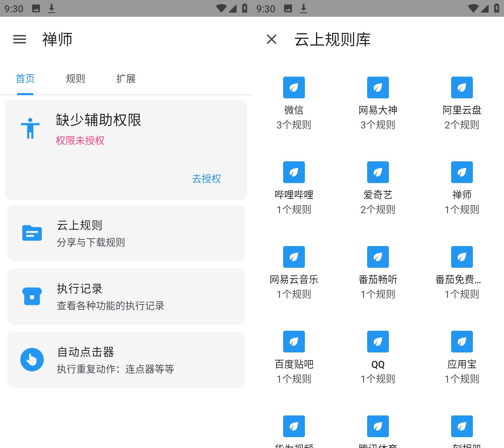The height and width of the screenshot is (448, 504).
Task: Close the 云上规则库 screen
Action: 272,39
